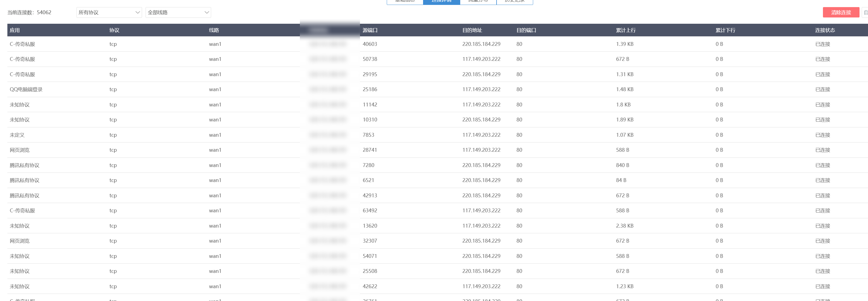Click the 应用 column header
Viewport: 868px width, 301px height.
pos(14,30)
